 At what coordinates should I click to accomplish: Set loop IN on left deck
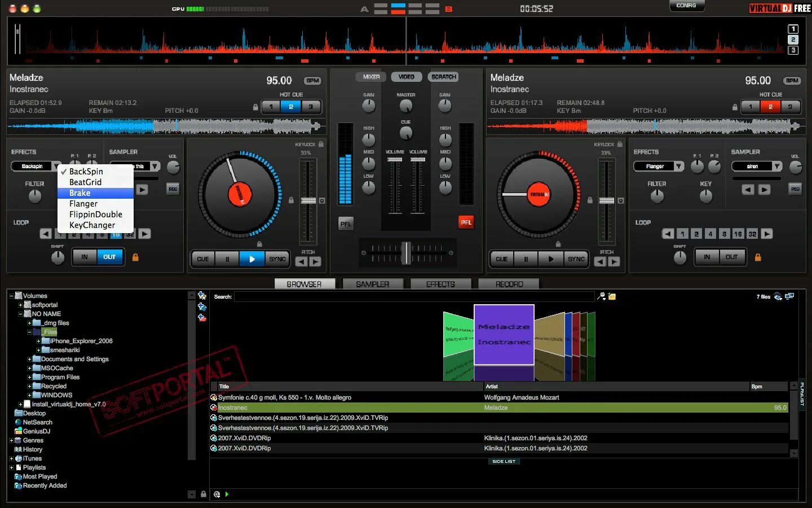tap(85, 257)
